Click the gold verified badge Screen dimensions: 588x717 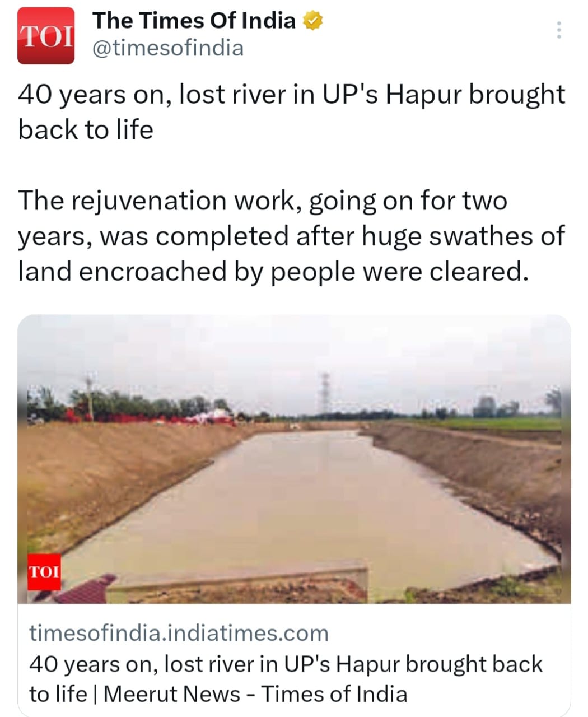pos(312,21)
